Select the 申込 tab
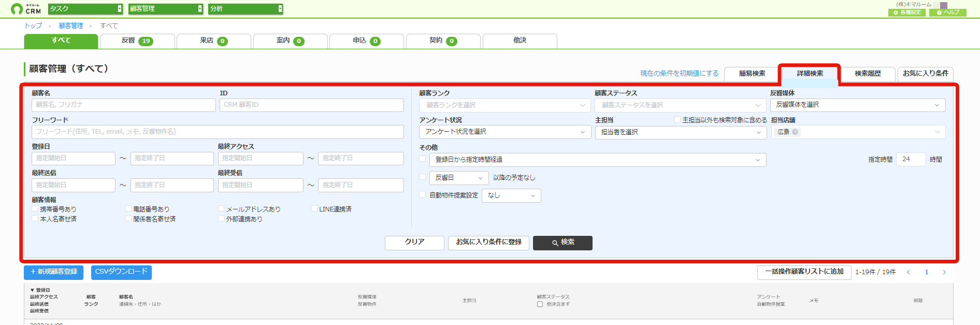This screenshot has height=325, width=980. click(x=367, y=41)
